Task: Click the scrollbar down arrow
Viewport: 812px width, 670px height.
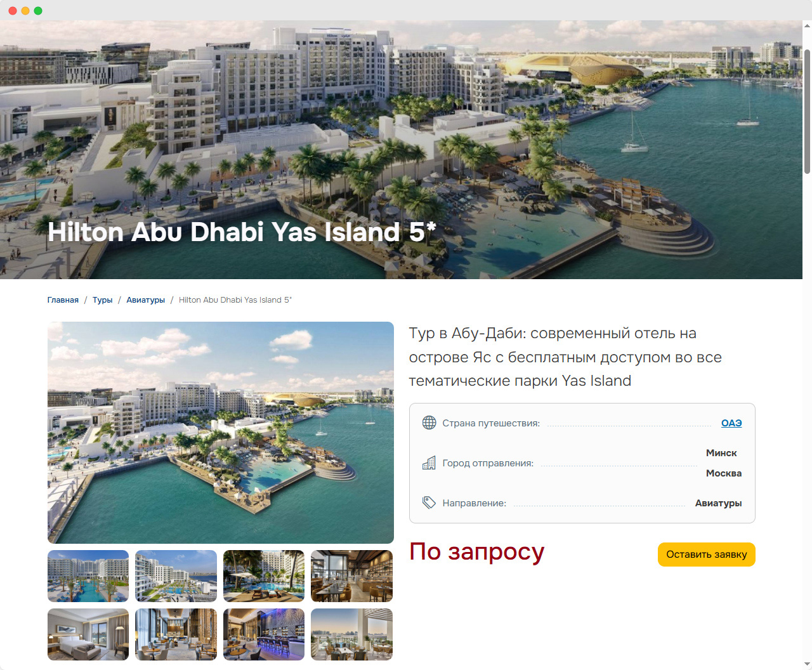Action: [807, 664]
